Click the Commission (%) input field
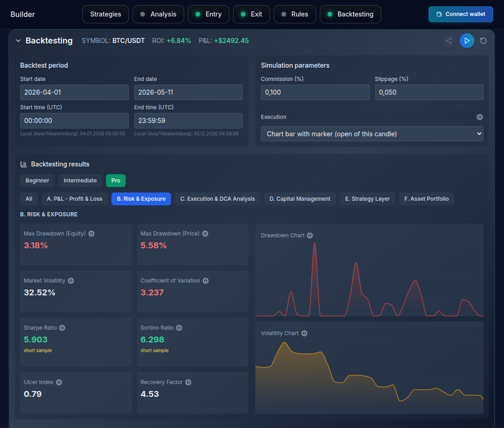This screenshot has height=428, width=504. [315, 92]
